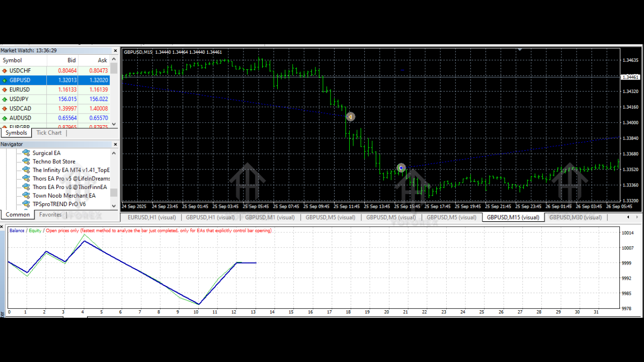The height and width of the screenshot is (362, 644).
Task: Open the GBPUSD,M30 (visual) chart tab
Action: (575, 218)
